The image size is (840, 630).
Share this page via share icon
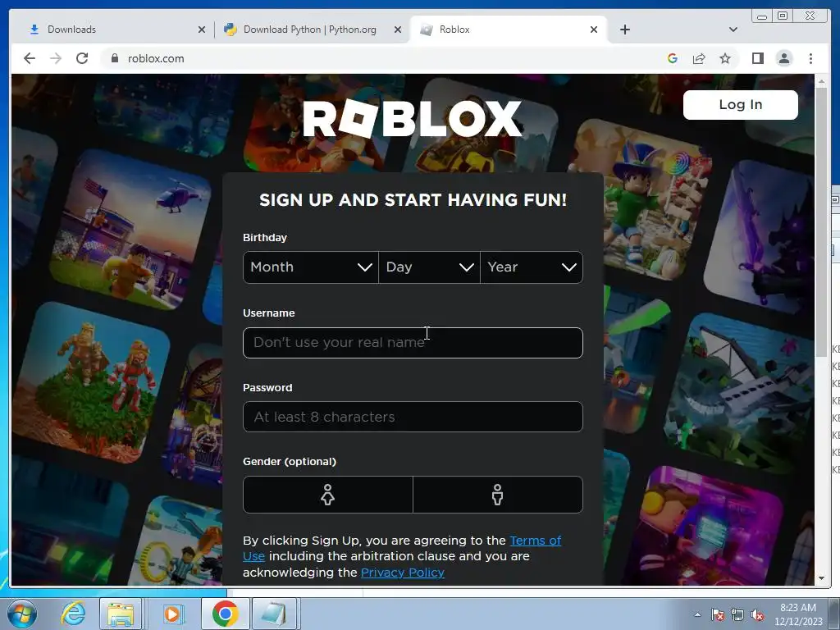(699, 58)
